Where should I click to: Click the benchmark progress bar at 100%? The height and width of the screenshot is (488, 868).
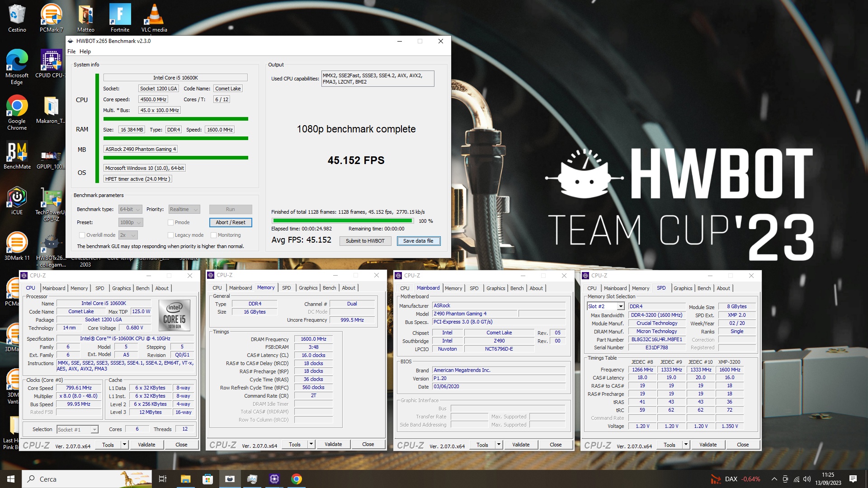point(343,221)
